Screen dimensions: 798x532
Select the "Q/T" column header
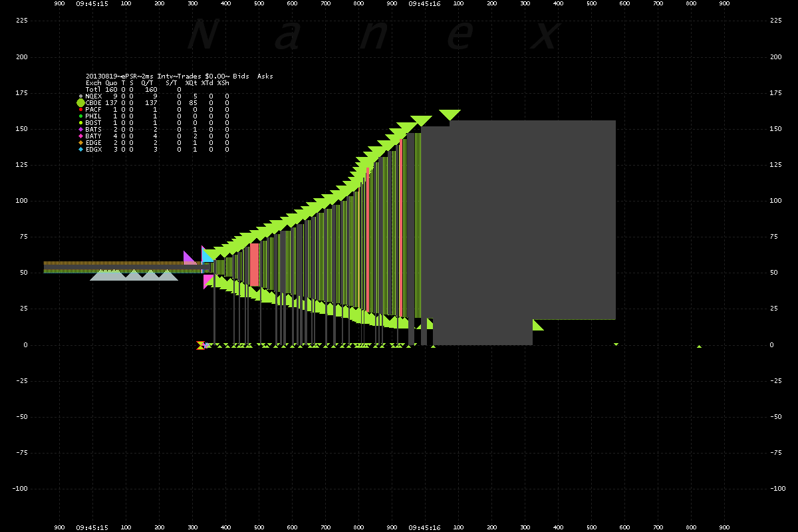tap(148, 83)
